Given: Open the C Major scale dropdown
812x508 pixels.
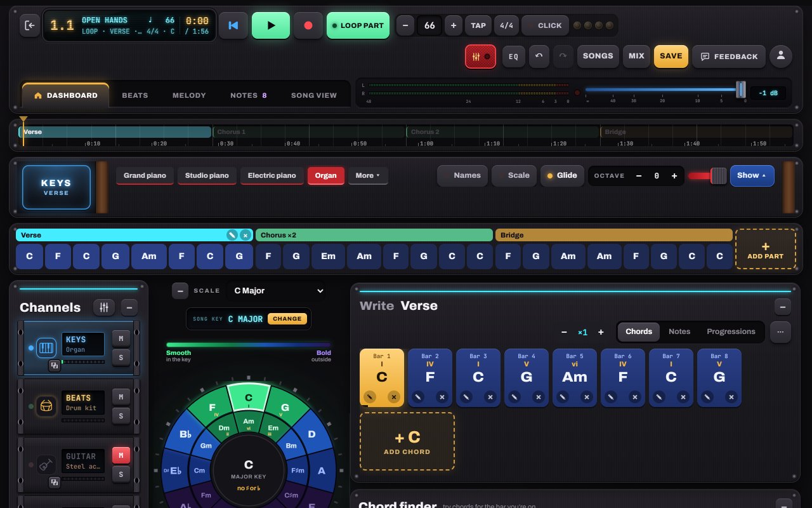Looking at the screenshot, I should coord(277,291).
